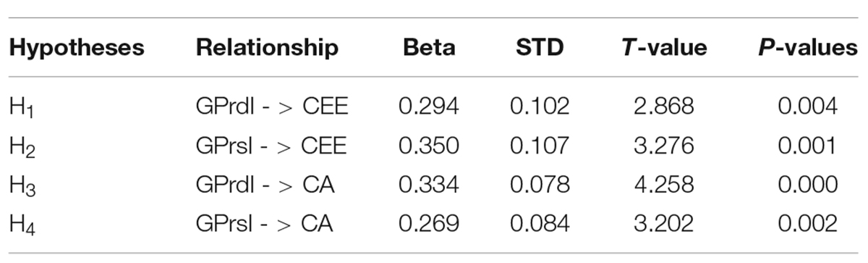Select the GPrsI -> CA relationship cell
This screenshot has height=263, width=868.
264,223
